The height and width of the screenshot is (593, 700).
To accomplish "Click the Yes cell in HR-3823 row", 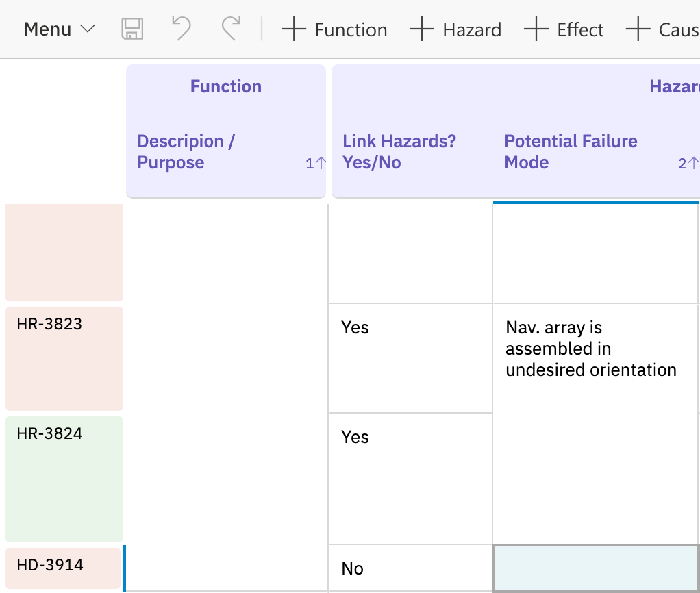I will [410, 357].
